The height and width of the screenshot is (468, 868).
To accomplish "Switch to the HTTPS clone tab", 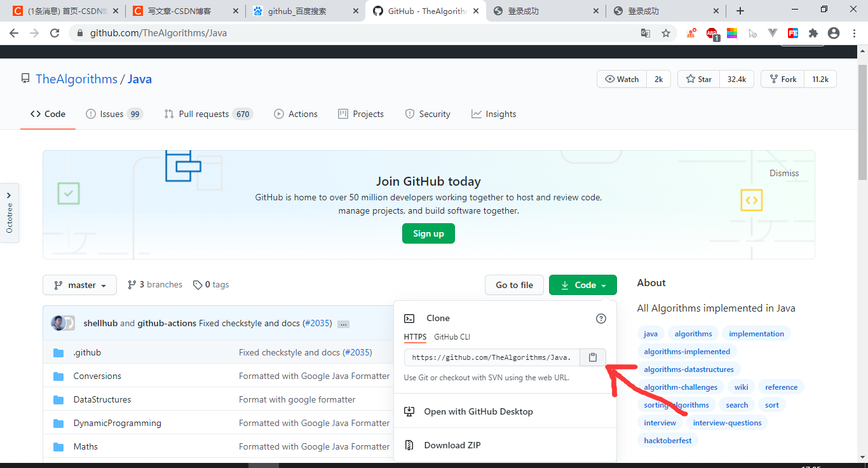I will tap(415, 337).
